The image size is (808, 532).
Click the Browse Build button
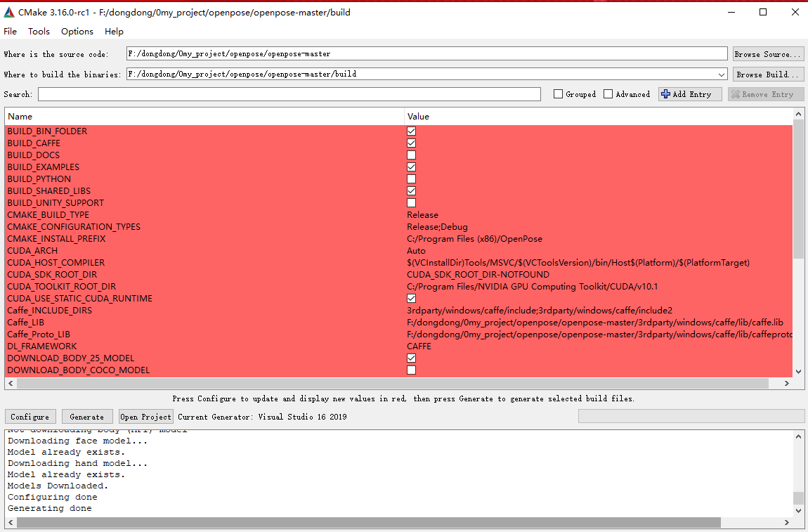point(768,74)
